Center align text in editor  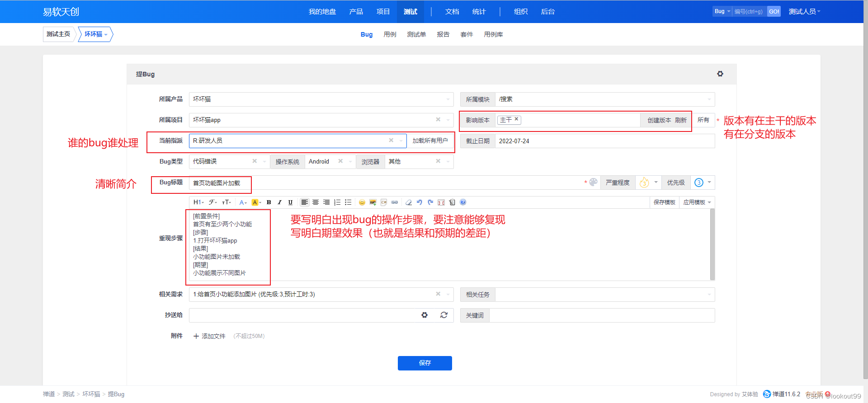(316, 202)
